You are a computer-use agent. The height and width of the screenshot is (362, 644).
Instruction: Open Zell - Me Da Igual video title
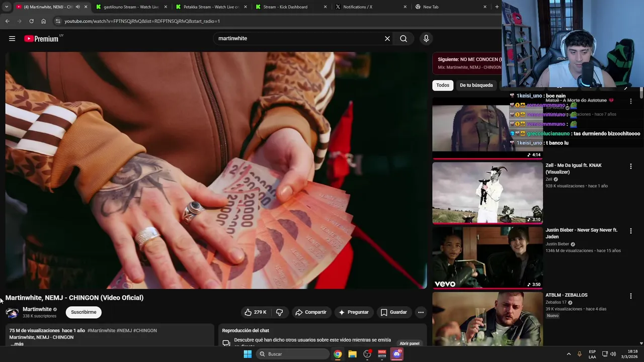pos(574,168)
